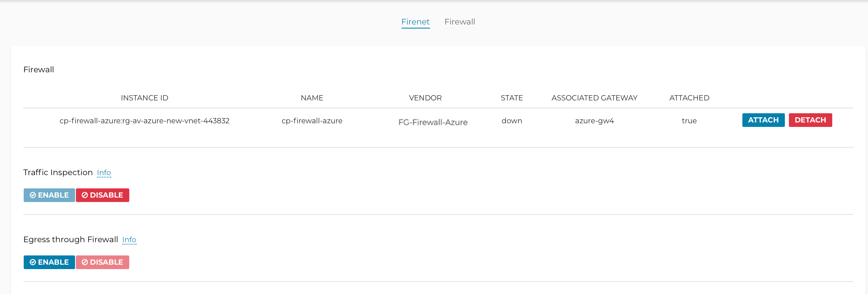Disable Egress through Firewall
Viewport: 868px width, 294px height.
pos(102,262)
